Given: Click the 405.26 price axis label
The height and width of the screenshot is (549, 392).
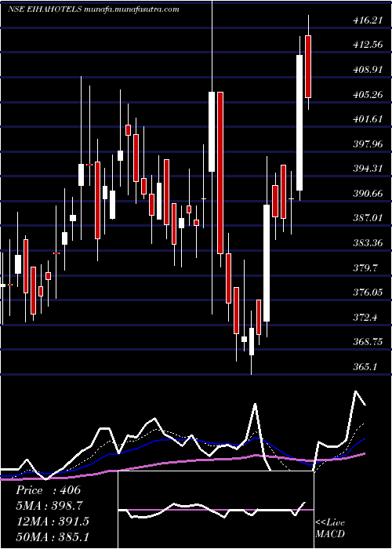Looking at the screenshot, I should [x=368, y=95].
